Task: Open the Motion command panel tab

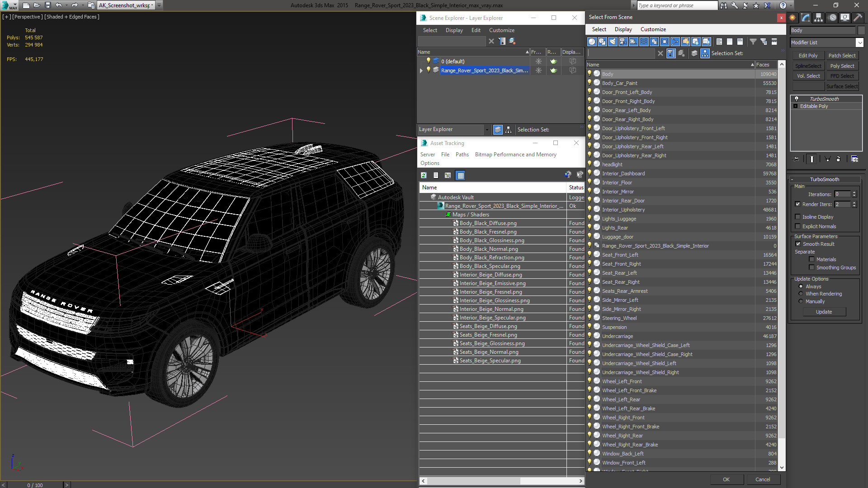Action: coord(832,18)
